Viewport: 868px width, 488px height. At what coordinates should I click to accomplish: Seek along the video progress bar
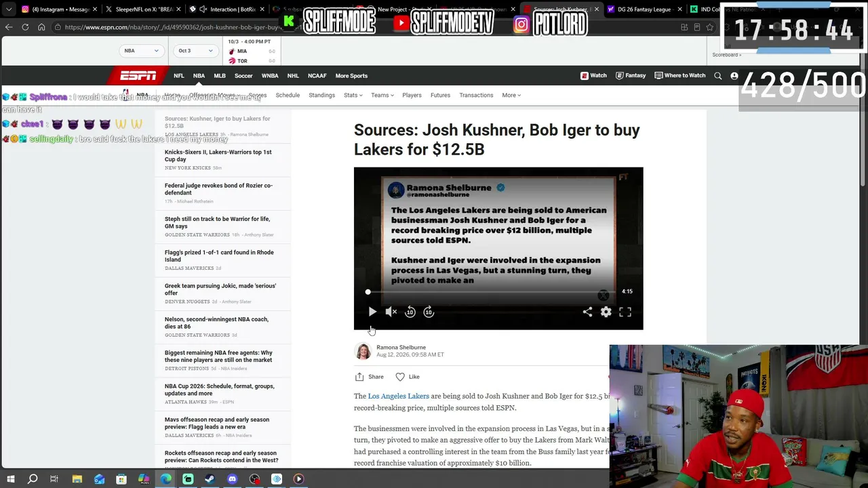(x=492, y=292)
